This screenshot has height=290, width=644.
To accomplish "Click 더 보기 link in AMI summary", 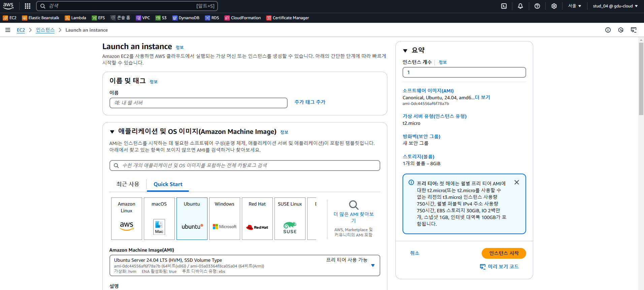I will (483, 97).
